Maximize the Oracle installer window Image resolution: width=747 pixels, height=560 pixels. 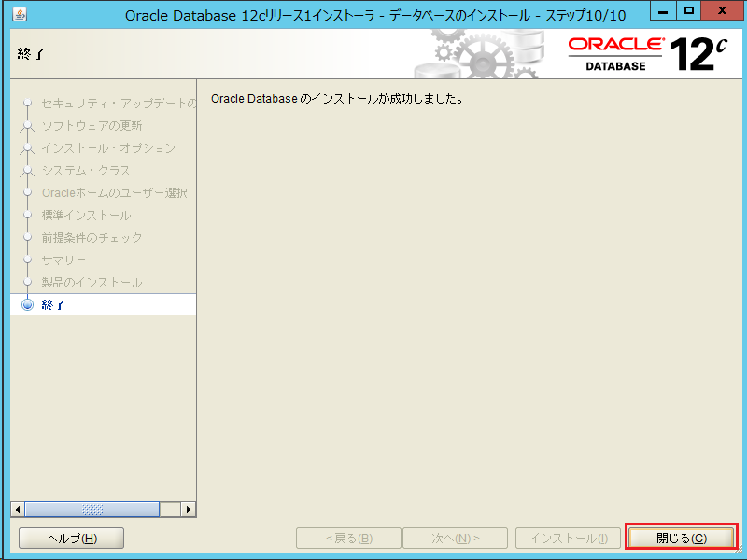pyautogui.click(x=688, y=11)
